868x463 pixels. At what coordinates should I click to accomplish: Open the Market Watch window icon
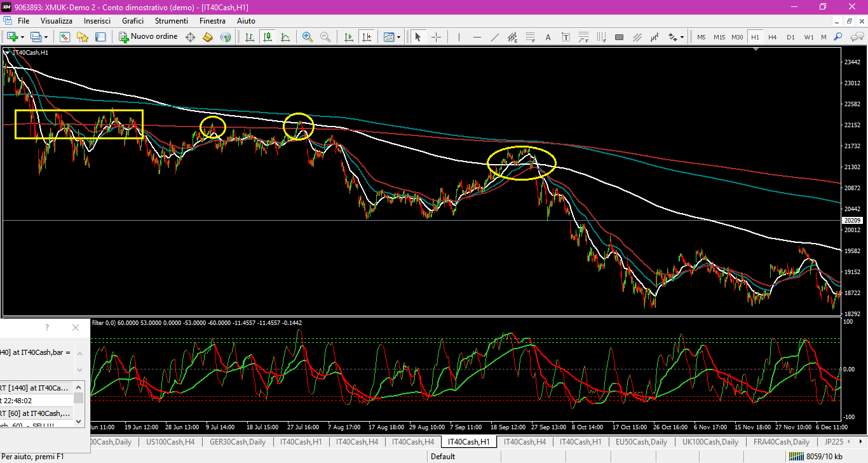click(x=65, y=37)
